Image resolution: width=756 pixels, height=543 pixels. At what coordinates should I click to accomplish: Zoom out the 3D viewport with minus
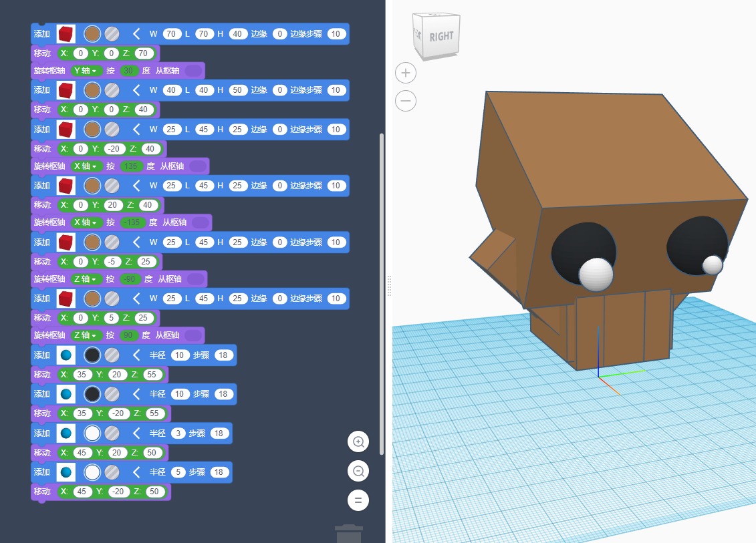click(406, 102)
